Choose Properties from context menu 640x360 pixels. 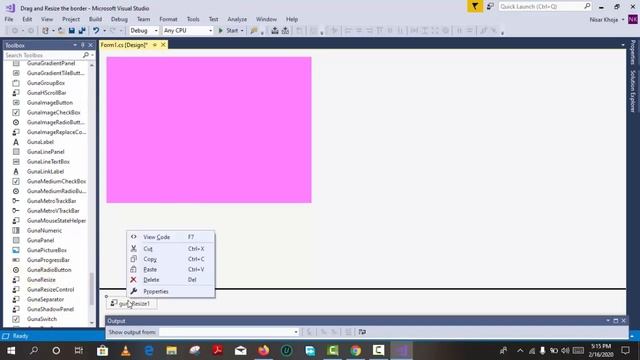[171, 291]
